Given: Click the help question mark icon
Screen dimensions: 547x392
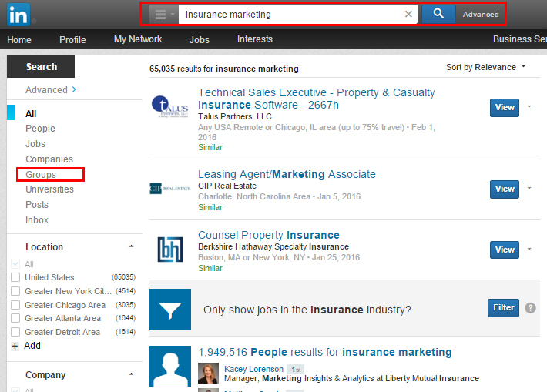Looking at the screenshot, I should coord(530,308).
